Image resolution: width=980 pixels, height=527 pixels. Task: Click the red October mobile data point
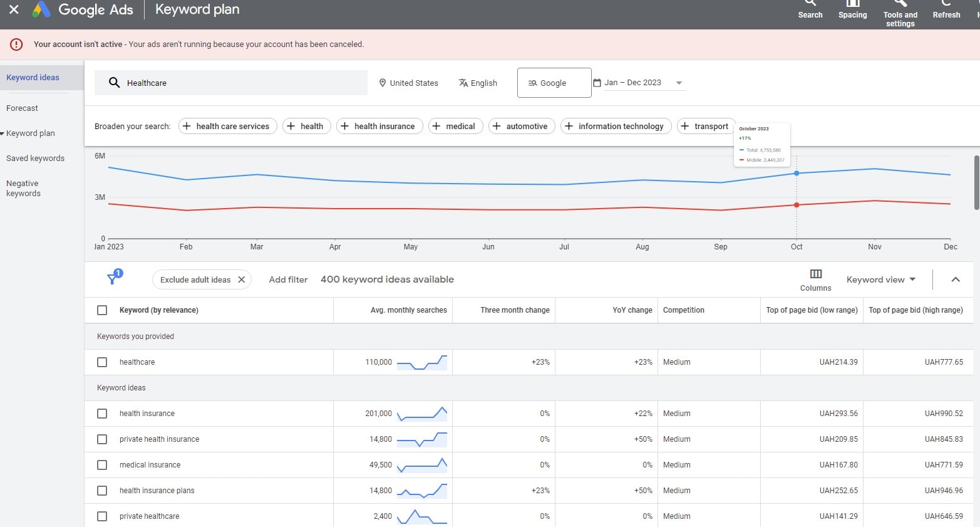(797, 205)
